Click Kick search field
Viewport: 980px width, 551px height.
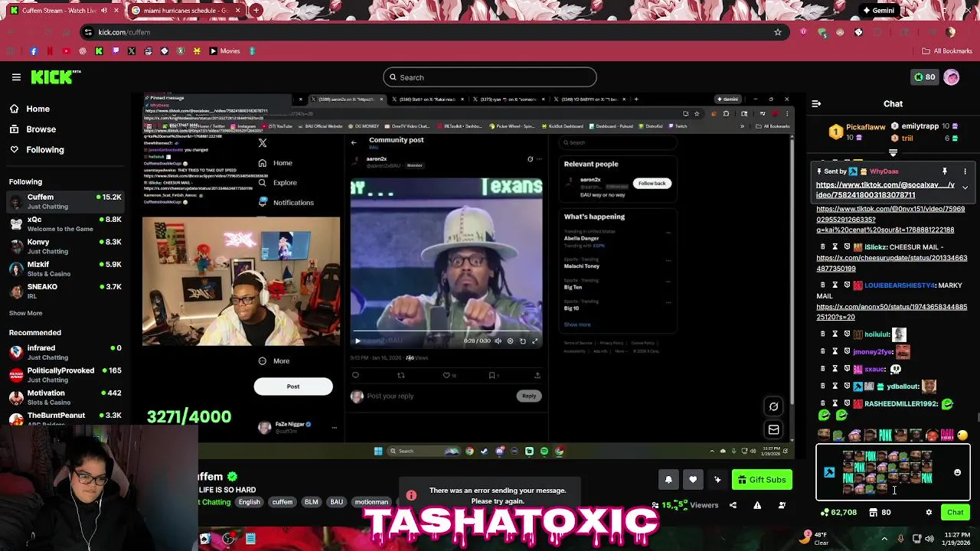tap(489, 77)
